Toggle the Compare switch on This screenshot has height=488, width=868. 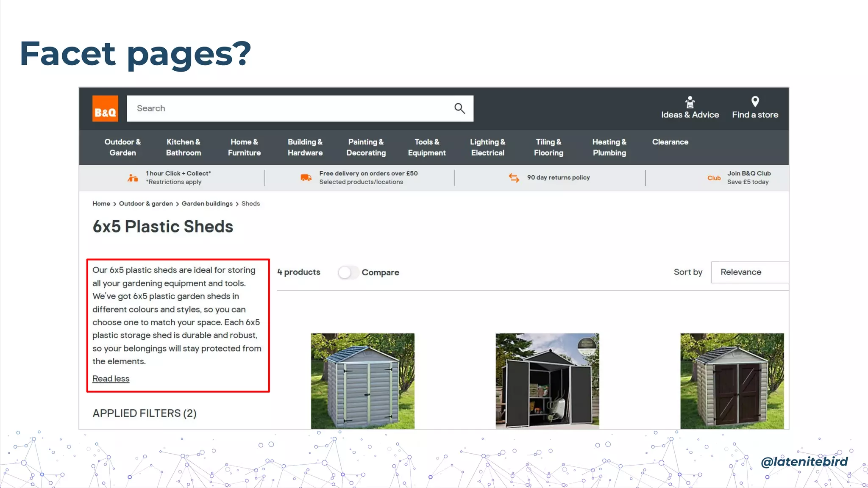click(x=348, y=272)
